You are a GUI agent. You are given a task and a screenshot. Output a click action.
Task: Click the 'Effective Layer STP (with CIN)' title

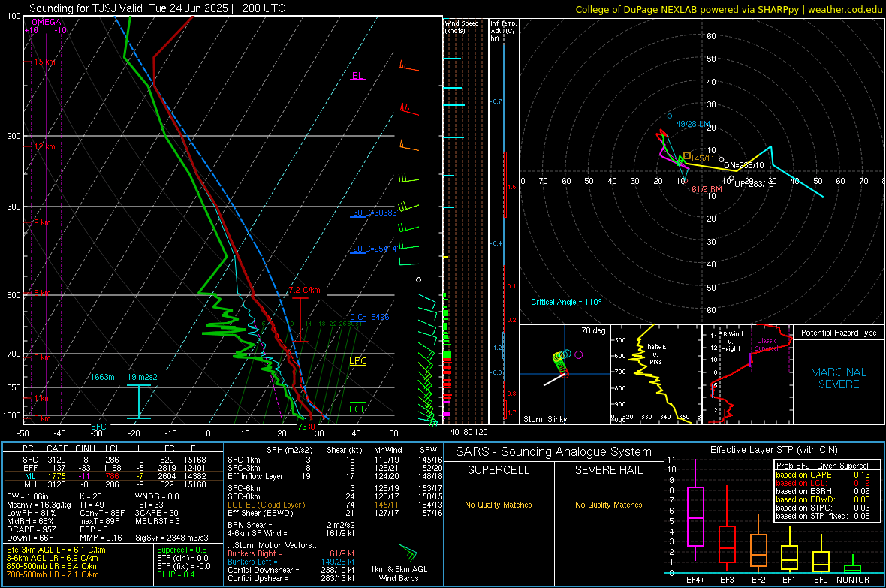773,450
